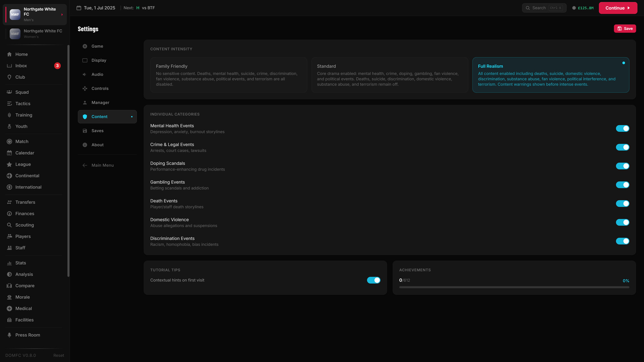Click the Calendar icon in sidebar
The height and width of the screenshot is (362, 644).
point(10,153)
